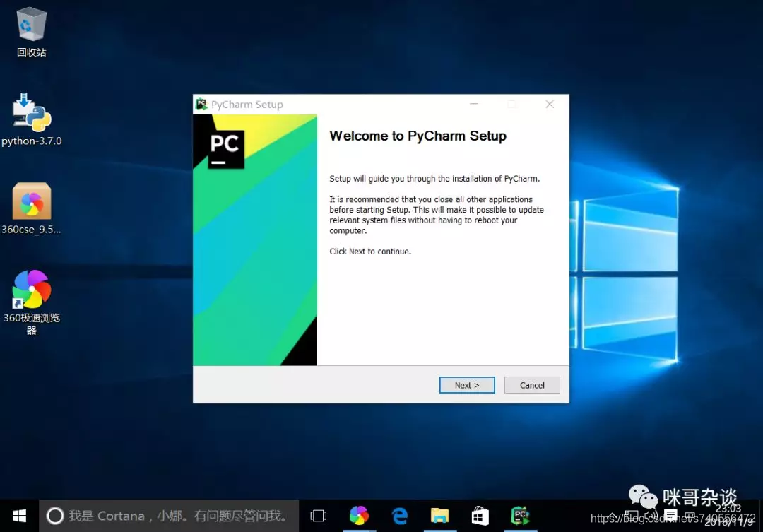Open File Explorer from the taskbar
763x532 pixels.
point(439,516)
